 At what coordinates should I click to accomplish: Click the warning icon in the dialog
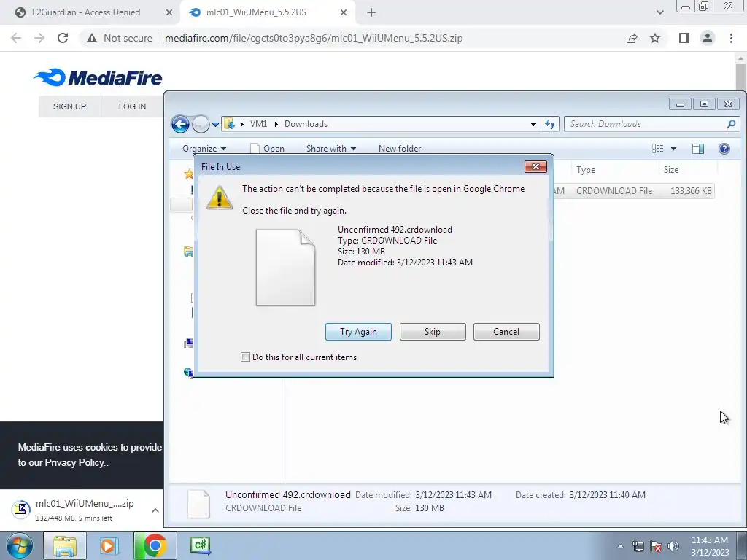220,198
